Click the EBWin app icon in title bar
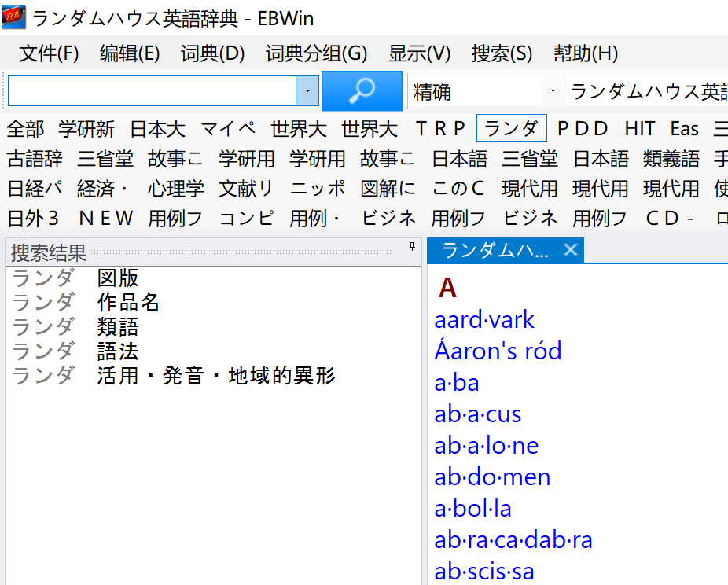The width and height of the screenshot is (728, 585). pyautogui.click(x=13, y=17)
